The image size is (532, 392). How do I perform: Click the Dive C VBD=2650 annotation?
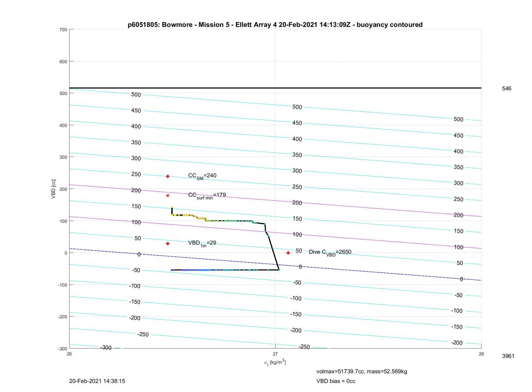(x=330, y=252)
